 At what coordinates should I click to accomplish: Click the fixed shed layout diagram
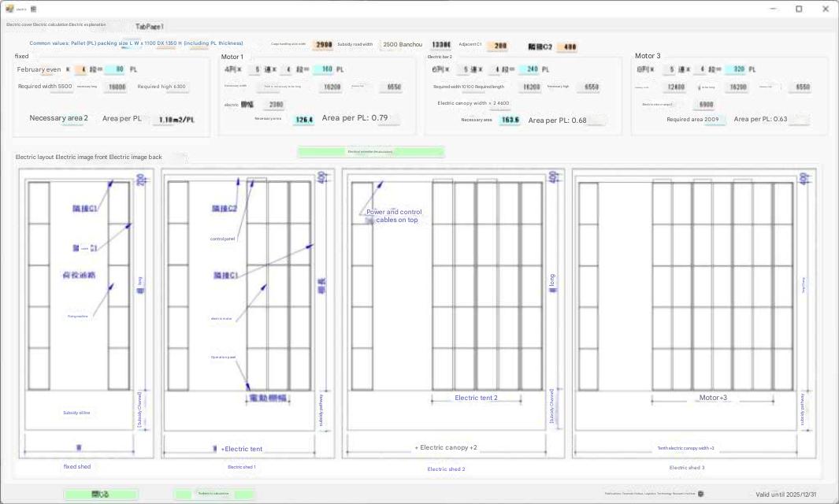78,313
